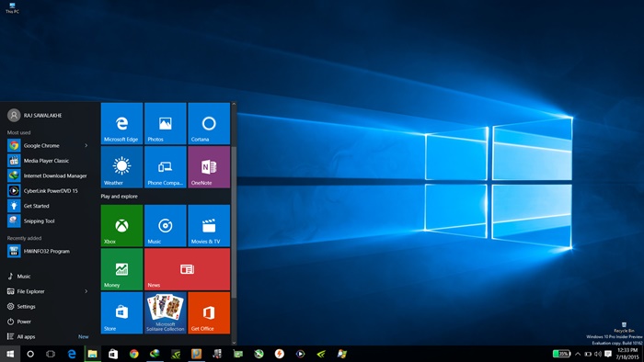The image size is (644, 362).
Task: Click the Start menu tiles scrollbar
Action: point(234,222)
